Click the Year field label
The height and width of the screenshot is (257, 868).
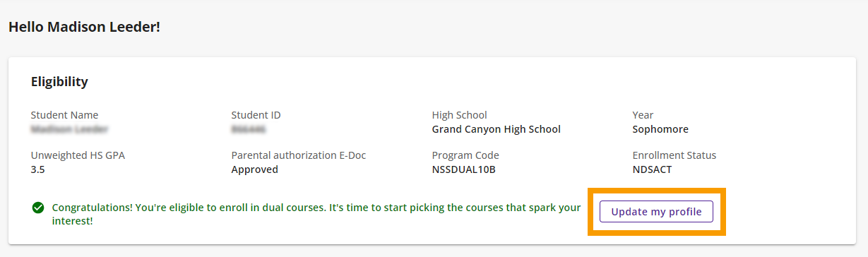643,115
